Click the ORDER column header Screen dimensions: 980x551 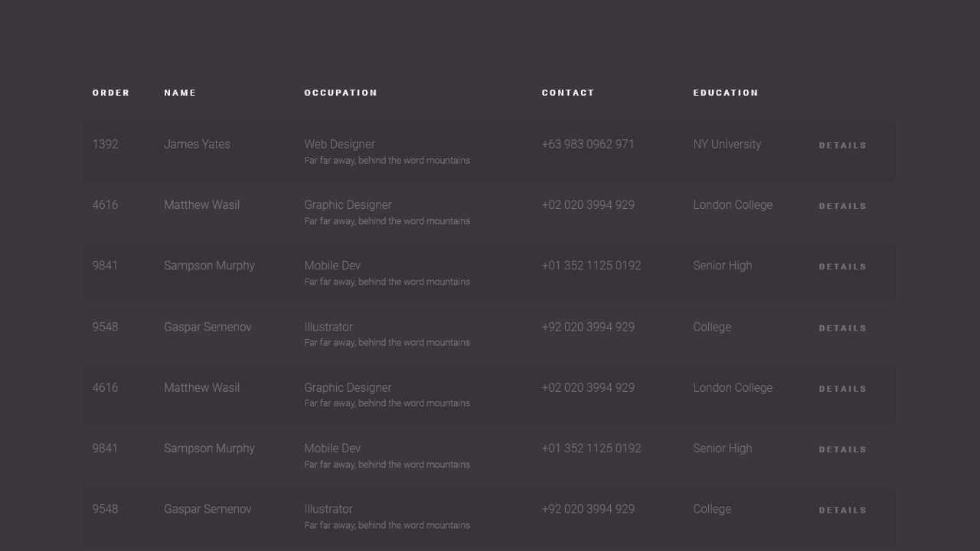[x=111, y=93]
